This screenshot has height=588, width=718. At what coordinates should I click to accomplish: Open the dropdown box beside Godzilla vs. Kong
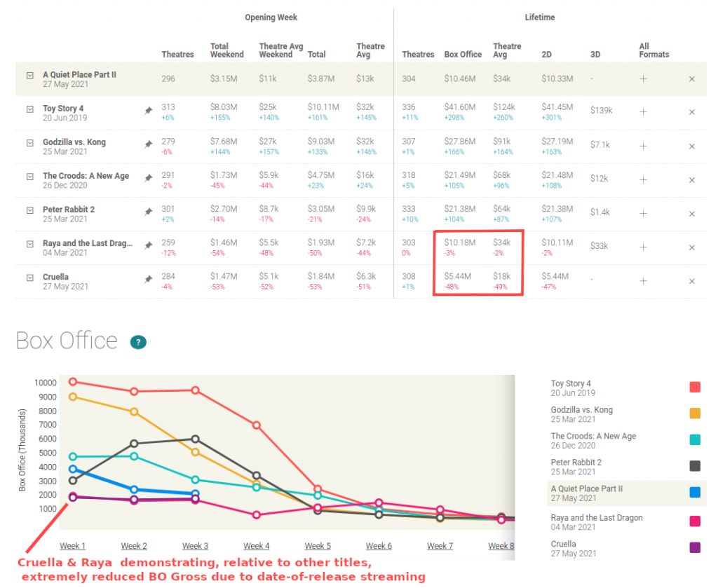[x=29, y=143]
